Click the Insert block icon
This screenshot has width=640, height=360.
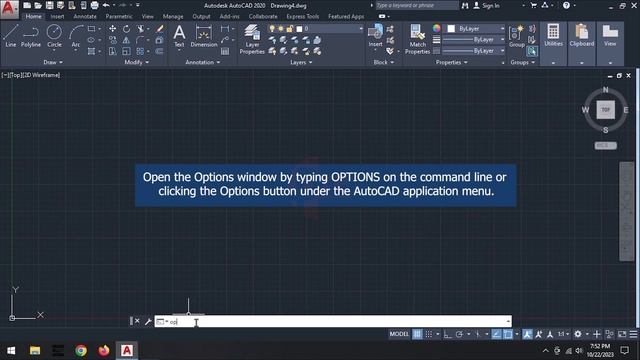375,35
